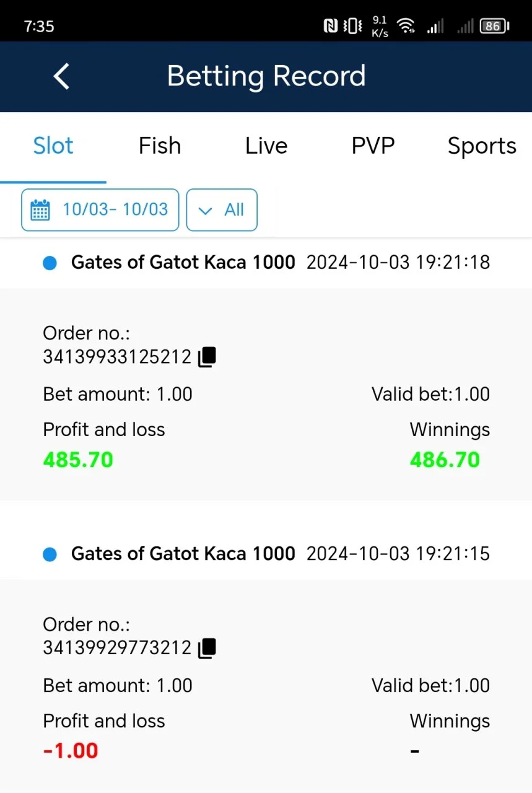
Task: Select the Slot tab
Action: click(53, 146)
